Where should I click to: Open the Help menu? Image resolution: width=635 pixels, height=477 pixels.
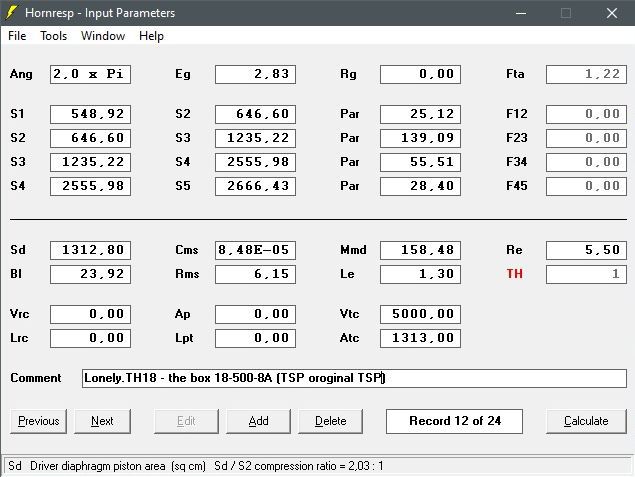pos(151,36)
